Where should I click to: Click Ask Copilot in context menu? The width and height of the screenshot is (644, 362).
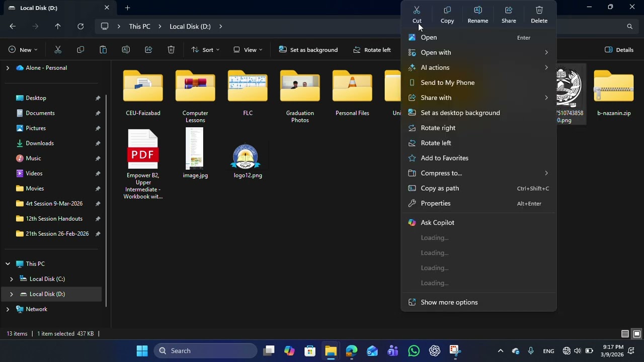coord(478,222)
